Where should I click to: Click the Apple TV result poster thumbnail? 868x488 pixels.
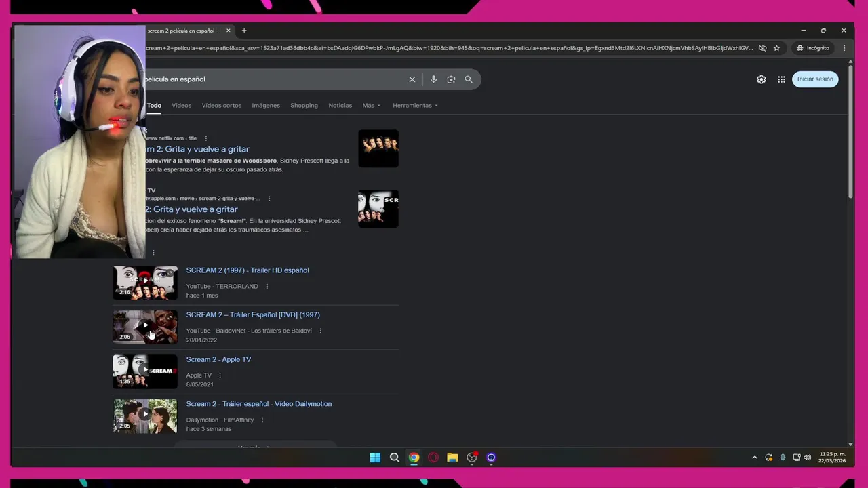[378, 209]
